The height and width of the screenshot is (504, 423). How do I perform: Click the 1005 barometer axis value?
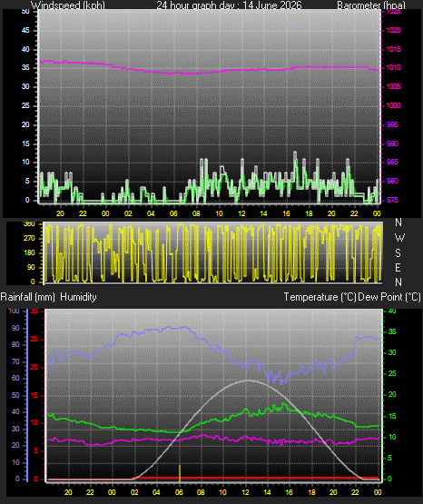393,86
